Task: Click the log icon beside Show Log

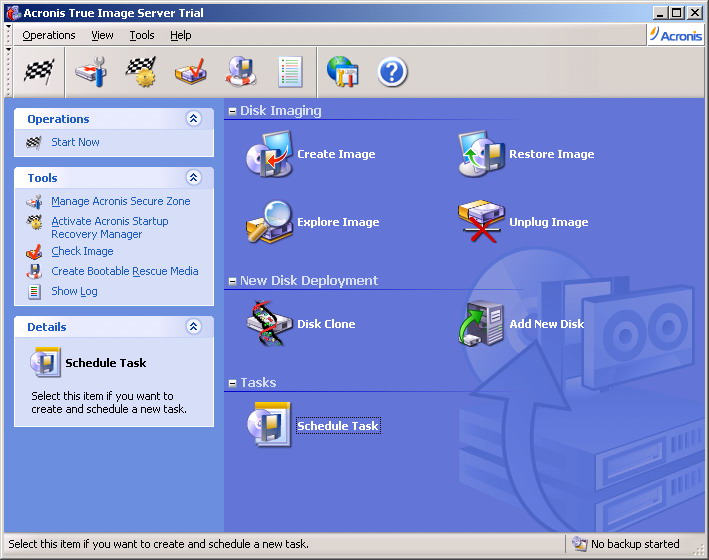Action: click(x=34, y=292)
